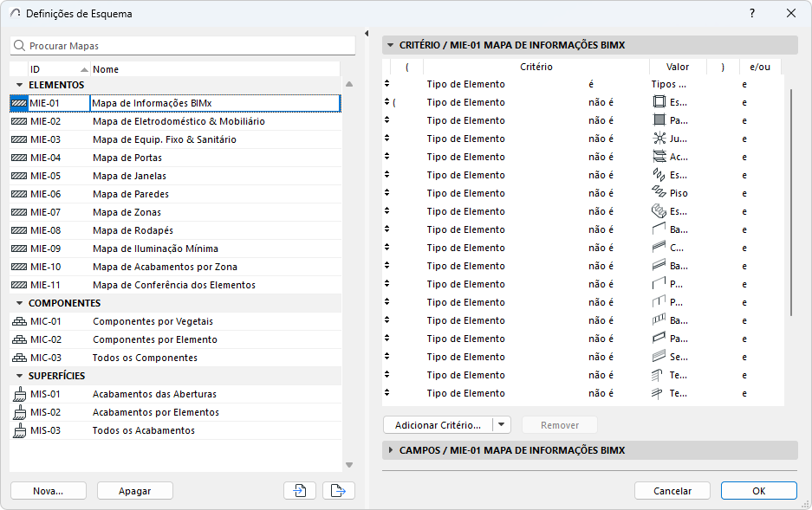Image resolution: width=812 pixels, height=510 pixels.
Task: Click the Valor column header
Action: pos(678,67)
